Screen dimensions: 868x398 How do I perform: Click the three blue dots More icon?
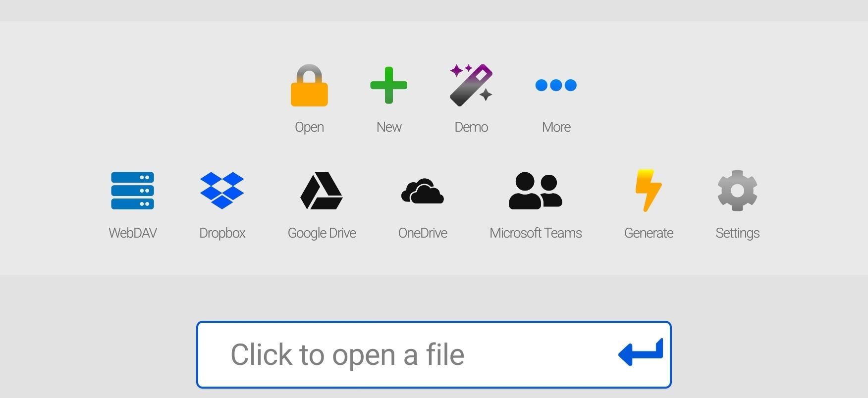[x=556, y=85]
